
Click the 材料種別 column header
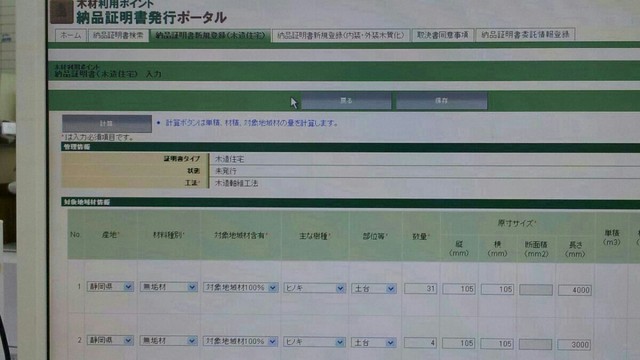[x=169, y=235]
